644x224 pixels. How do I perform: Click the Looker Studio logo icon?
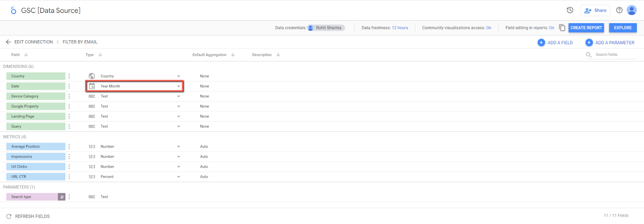click(x=13, y=10)
